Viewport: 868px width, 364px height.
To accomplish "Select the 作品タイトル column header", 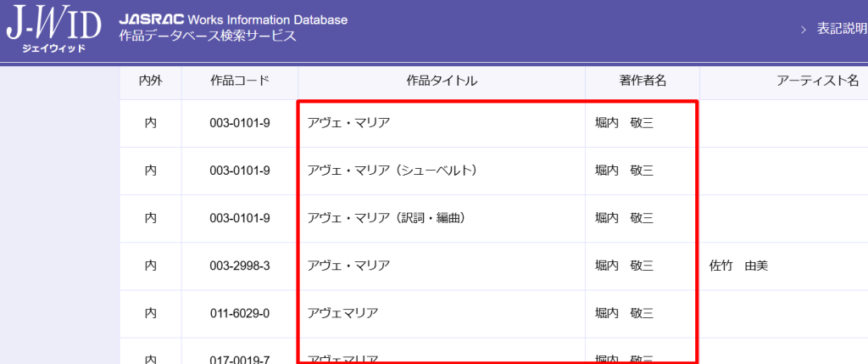I will click(442, 81).
